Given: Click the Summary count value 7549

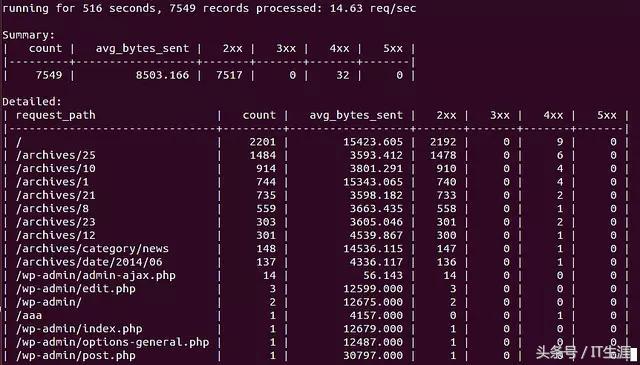Looking at the screenshot, I should click(x=49, y=75).
